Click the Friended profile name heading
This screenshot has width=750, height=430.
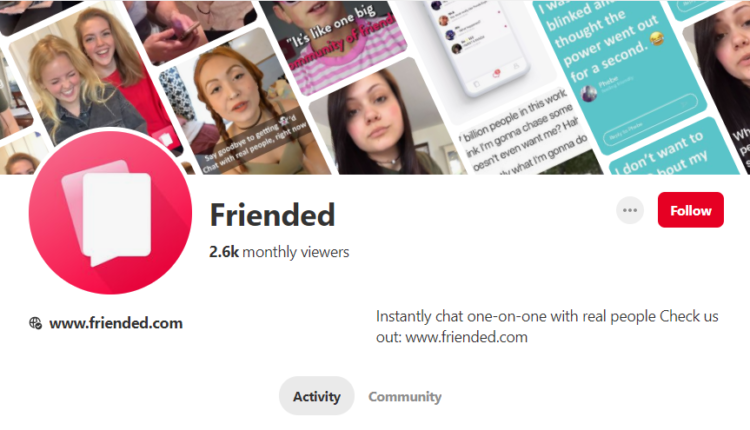[272, 215]
